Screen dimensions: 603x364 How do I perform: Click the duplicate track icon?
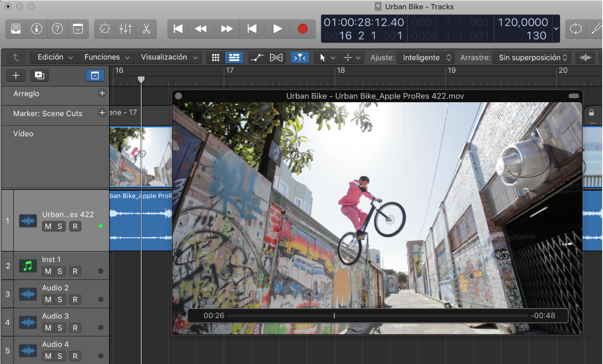coord(39,75)
